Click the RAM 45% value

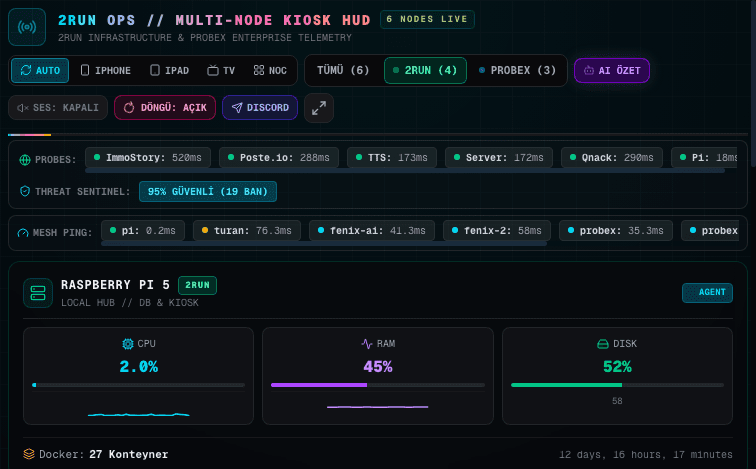(378, 367)
